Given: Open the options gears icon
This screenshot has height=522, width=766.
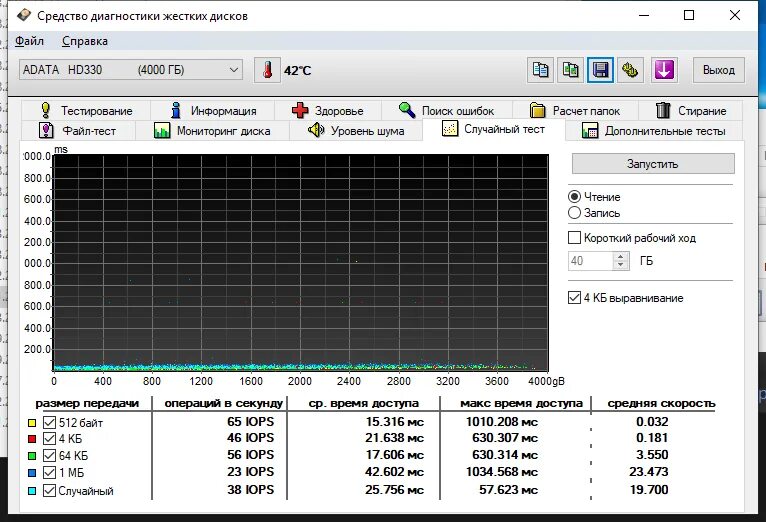Looking at the screenshot, I should click(630, 70).
